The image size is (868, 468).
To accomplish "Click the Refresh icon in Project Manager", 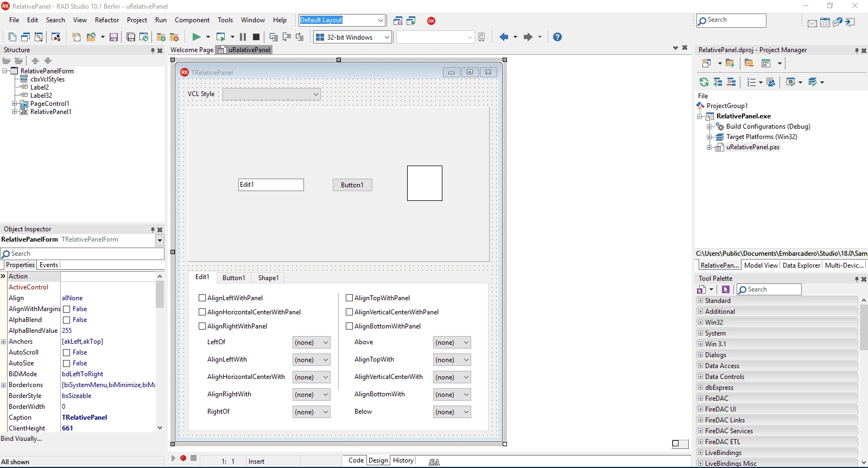I will [x=704, y=82].
